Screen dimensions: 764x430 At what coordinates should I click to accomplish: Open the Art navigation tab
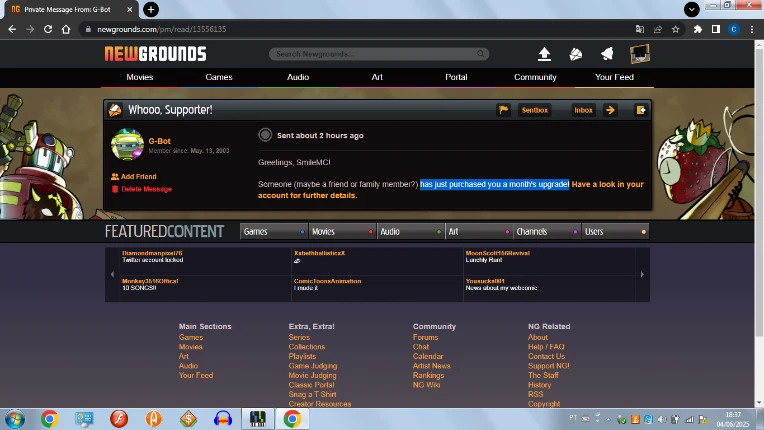[377, 77]
